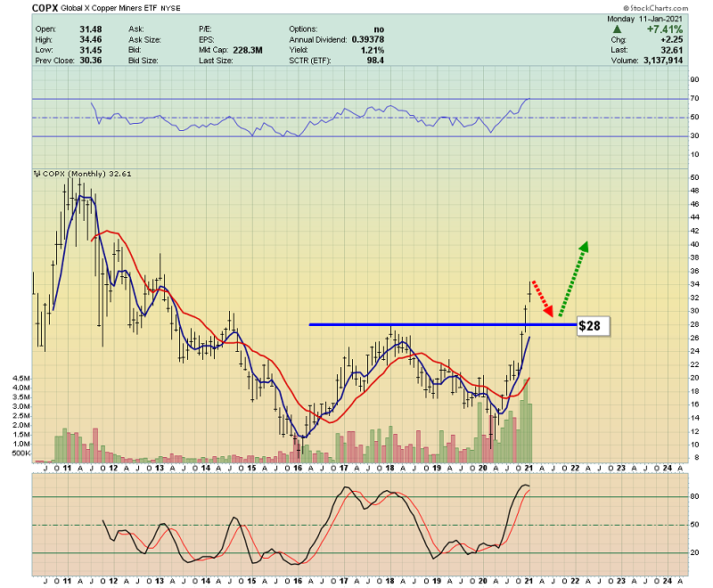The image size is (713, 588).
Task: Click the 2021 year label on main axis
Action: coord(529,467)
